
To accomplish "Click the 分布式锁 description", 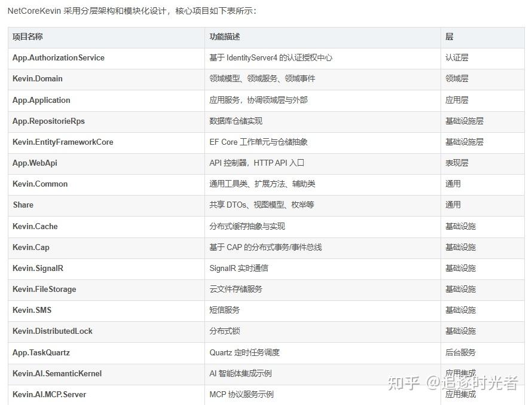I will pos(225,331).
